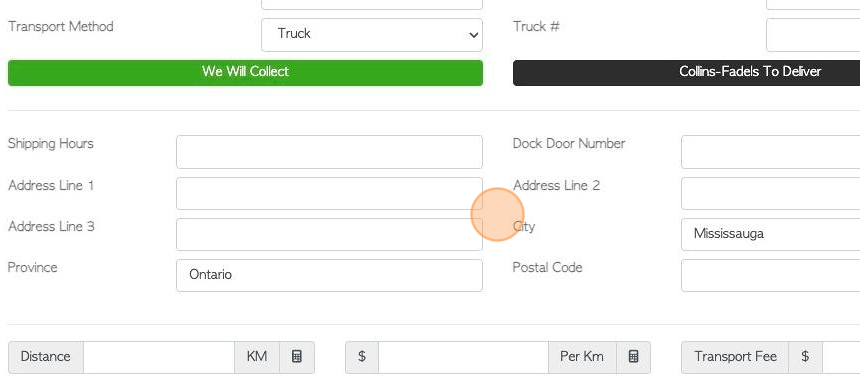Click the Transport Fee label
The width and height of the screenshot is (860, 389).
[x=735, y=357]
